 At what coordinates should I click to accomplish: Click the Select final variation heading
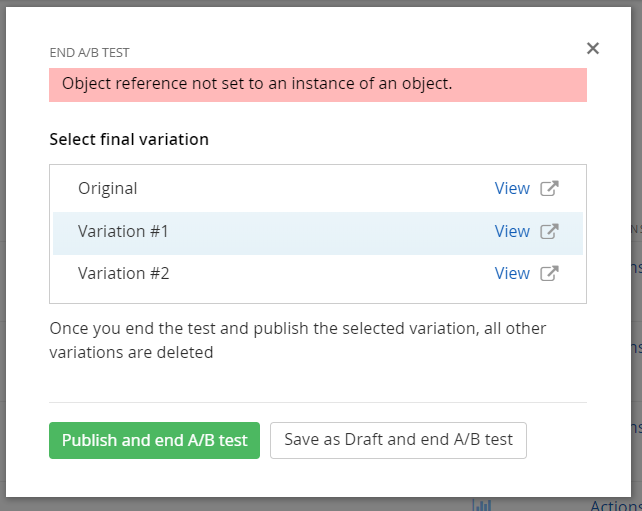coord(129,139)
